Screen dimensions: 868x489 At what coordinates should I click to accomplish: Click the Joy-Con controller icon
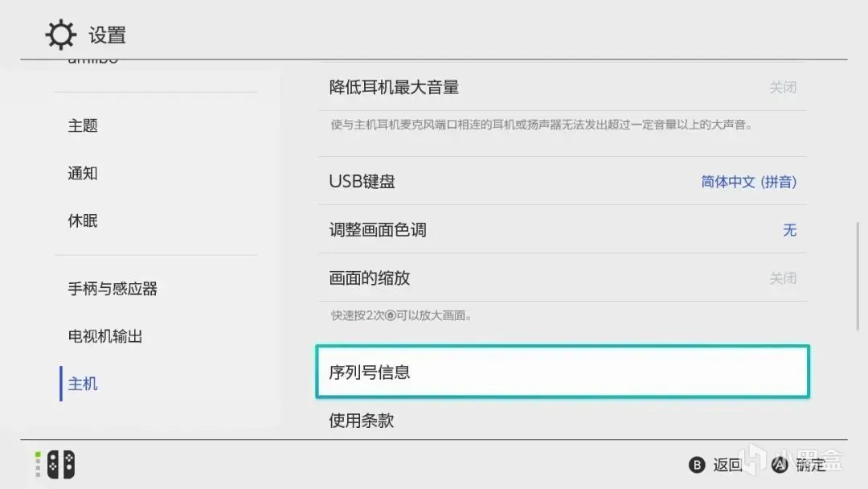61,464
